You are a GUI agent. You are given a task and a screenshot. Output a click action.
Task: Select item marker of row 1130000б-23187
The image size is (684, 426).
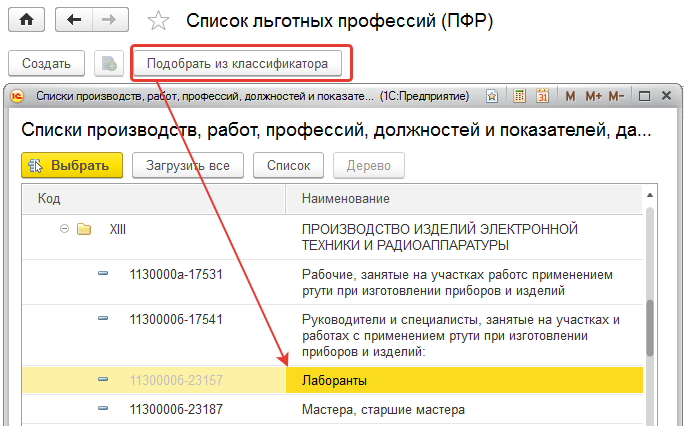pyautogui.click(x=103, y=409)
